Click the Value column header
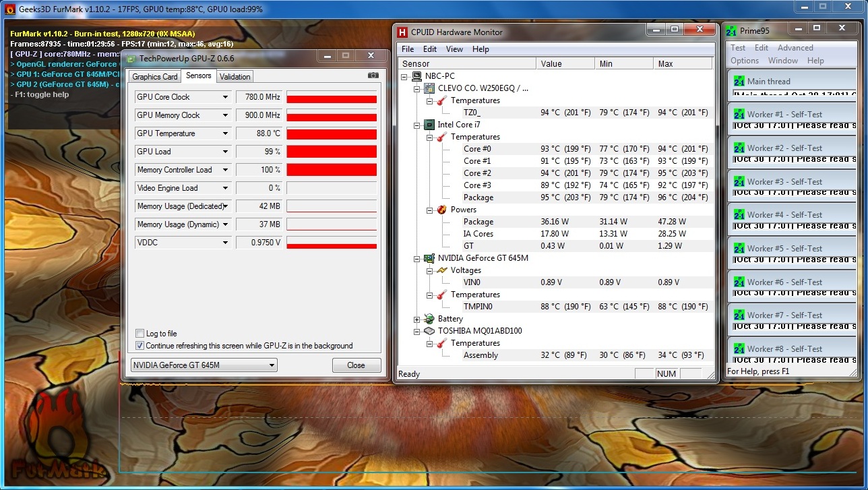The height and width of the screenshot is (490, 868). [x=565, y=63]
